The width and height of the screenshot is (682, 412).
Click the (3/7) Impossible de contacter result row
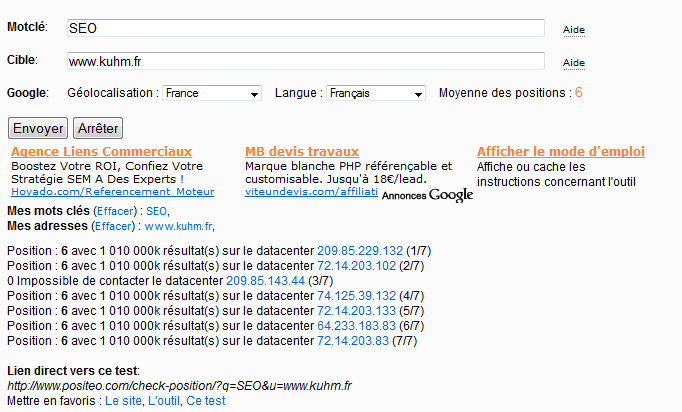coord(170,281)
